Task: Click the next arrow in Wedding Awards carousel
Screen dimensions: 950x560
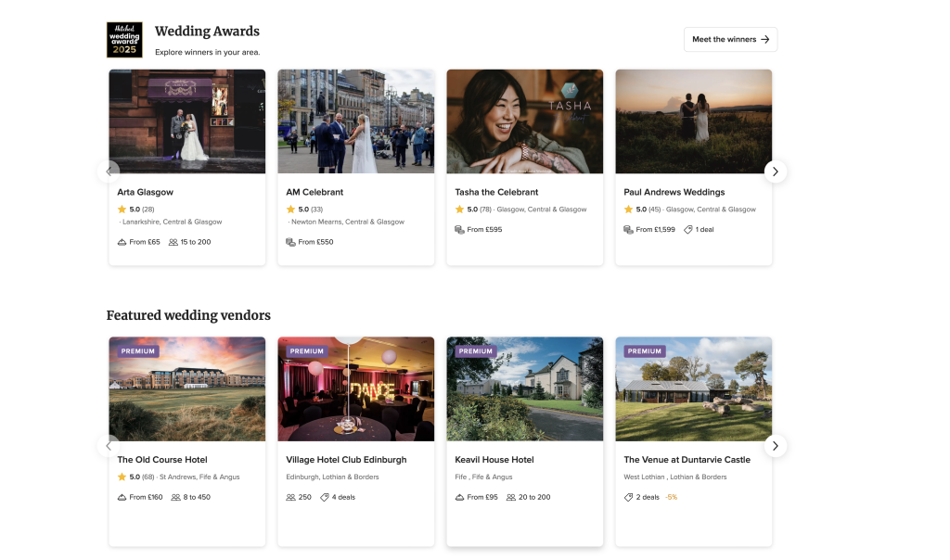Action: pyautogui.click(x=776, y=172)
